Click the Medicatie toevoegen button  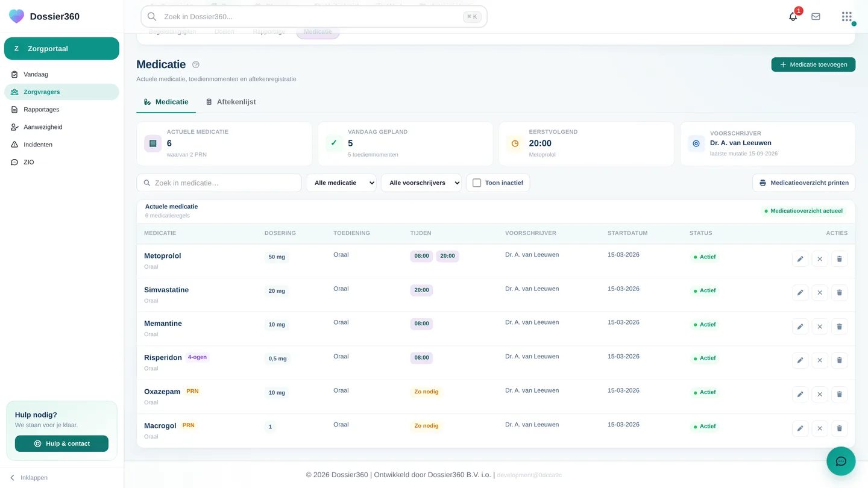click(813, 64)
